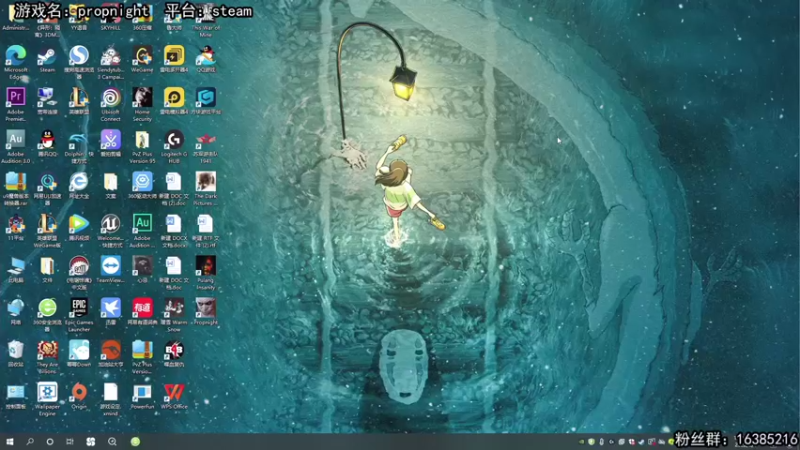Open the 苏联游击队 1941 game shortcut
Viewport: 800px width, 450px height.
[x=206, y=140]
